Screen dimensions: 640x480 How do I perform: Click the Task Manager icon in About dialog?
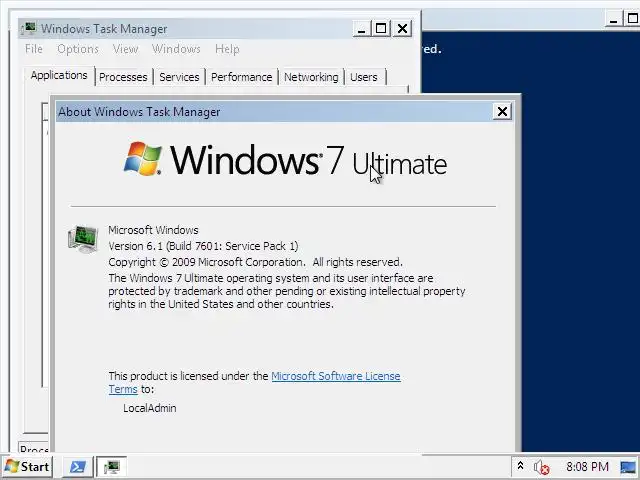click(83, 238)
